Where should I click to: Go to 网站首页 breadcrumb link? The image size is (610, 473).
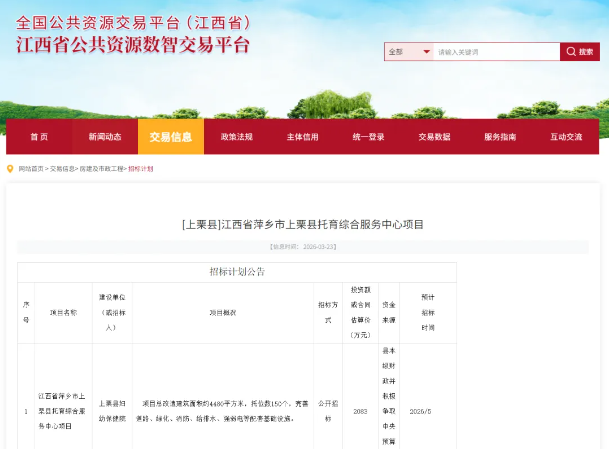point(31,169)
